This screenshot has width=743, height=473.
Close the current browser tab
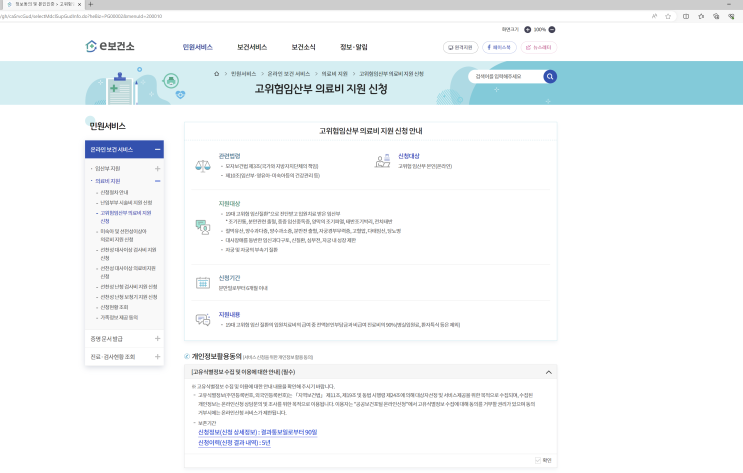79,4
